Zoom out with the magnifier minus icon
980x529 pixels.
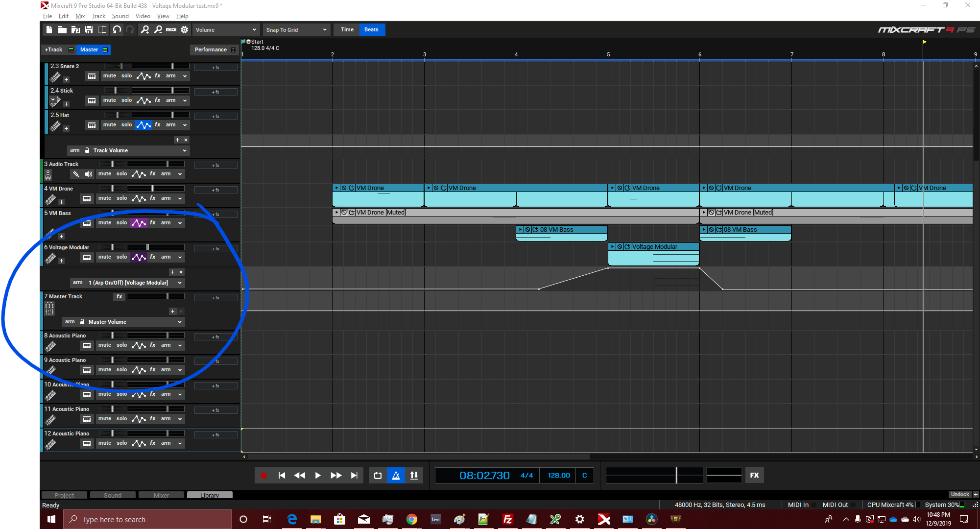(x=158, y=30)
